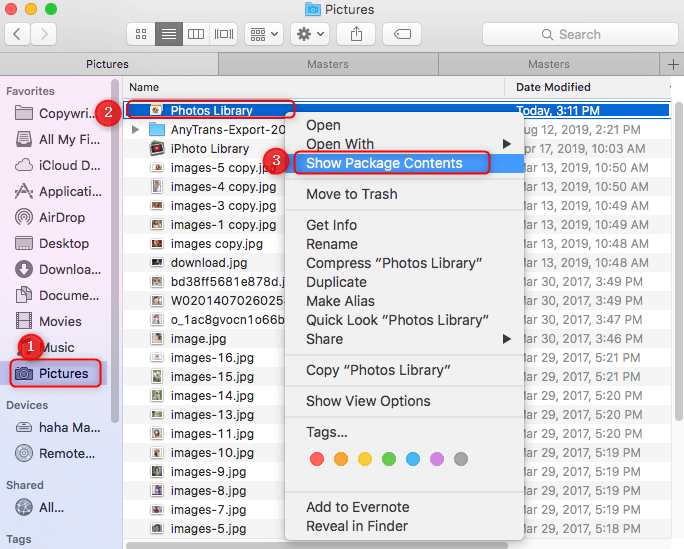
Task: Click the Edit Tags toolbar icon
Action: point(401,34)
